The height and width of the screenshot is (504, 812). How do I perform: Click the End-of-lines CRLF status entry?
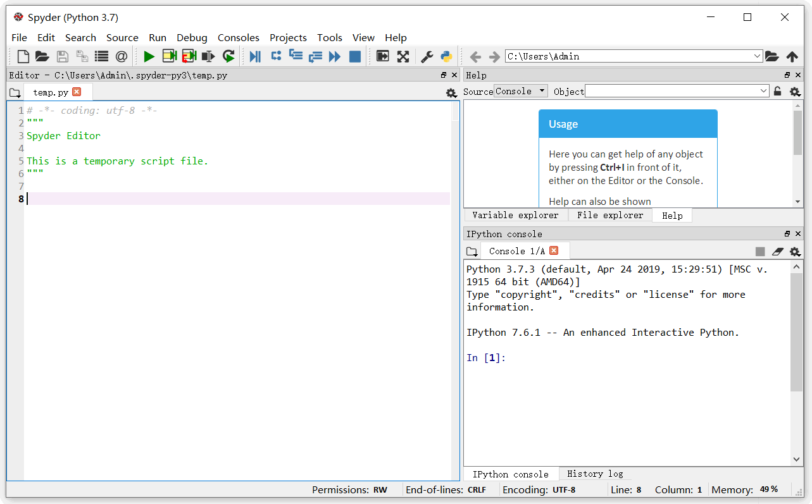coord(446,489)
